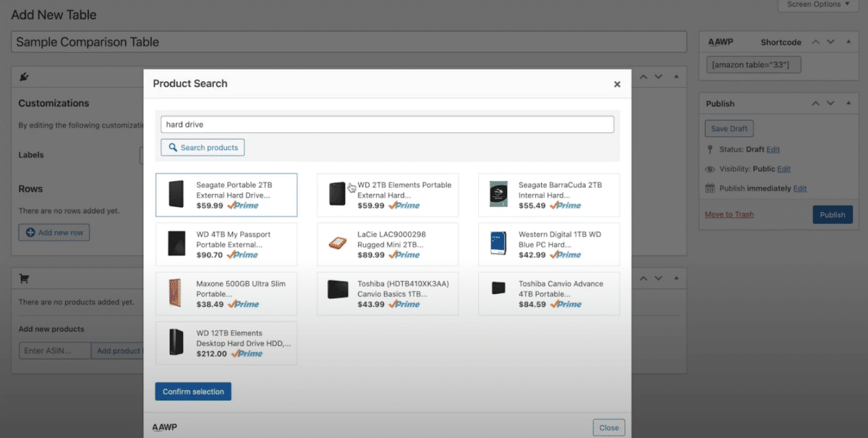Select Toshiba Canvio Basics 1TB product
The height and width of the screenshot is (438, 868).
pos(388,293)
